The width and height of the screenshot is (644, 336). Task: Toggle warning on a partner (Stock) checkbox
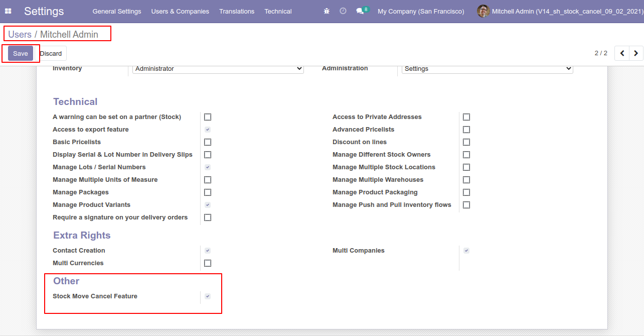(208, 117)
